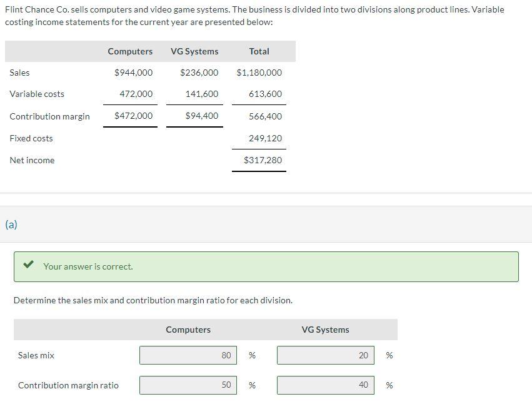Click the 'Your answer is correct.' message

(x=88, y=266)
